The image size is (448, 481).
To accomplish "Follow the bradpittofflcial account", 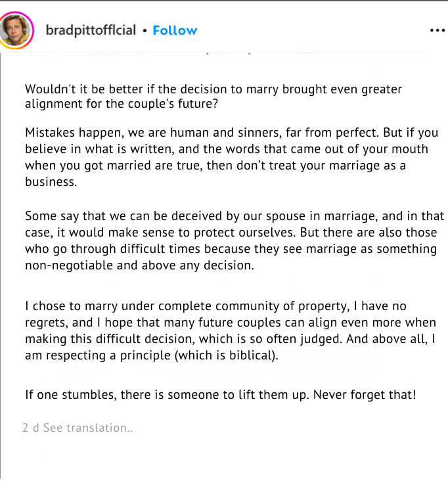I will coord(175,30).
